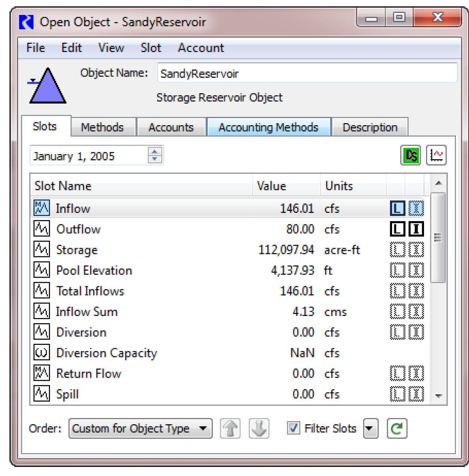Toggle the I flag on Outflow row
The width and height of the screenshot is (469, 476).
(416, 229)
